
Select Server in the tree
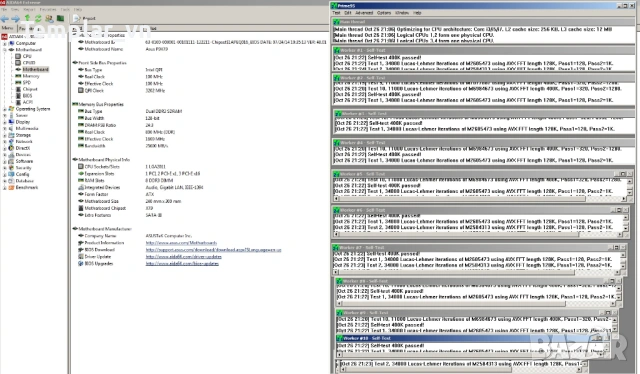tap(22, 116)
